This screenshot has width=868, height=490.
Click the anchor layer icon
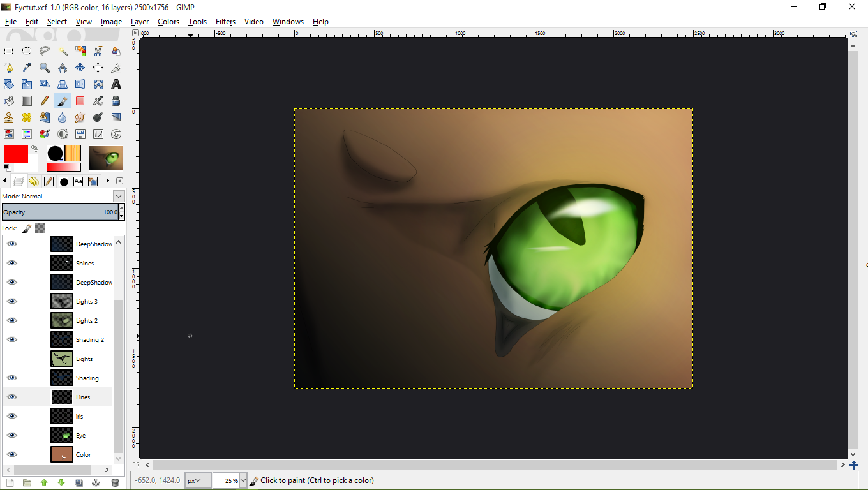[96, 483]
